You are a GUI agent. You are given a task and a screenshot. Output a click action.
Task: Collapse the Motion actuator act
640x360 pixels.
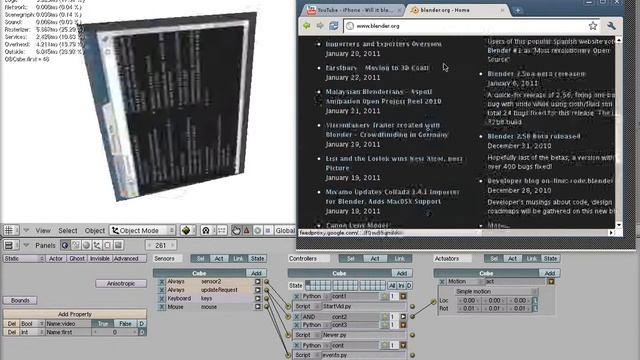click(x=551, y=282)
